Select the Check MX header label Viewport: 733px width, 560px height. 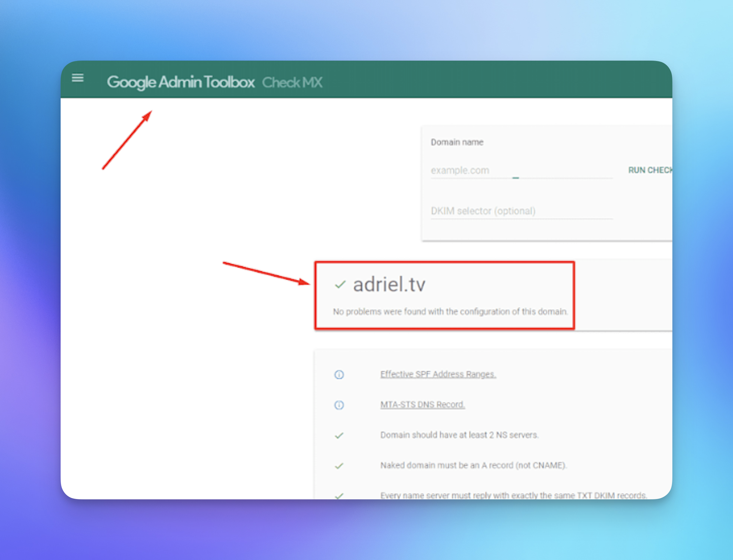coord(292,82)
